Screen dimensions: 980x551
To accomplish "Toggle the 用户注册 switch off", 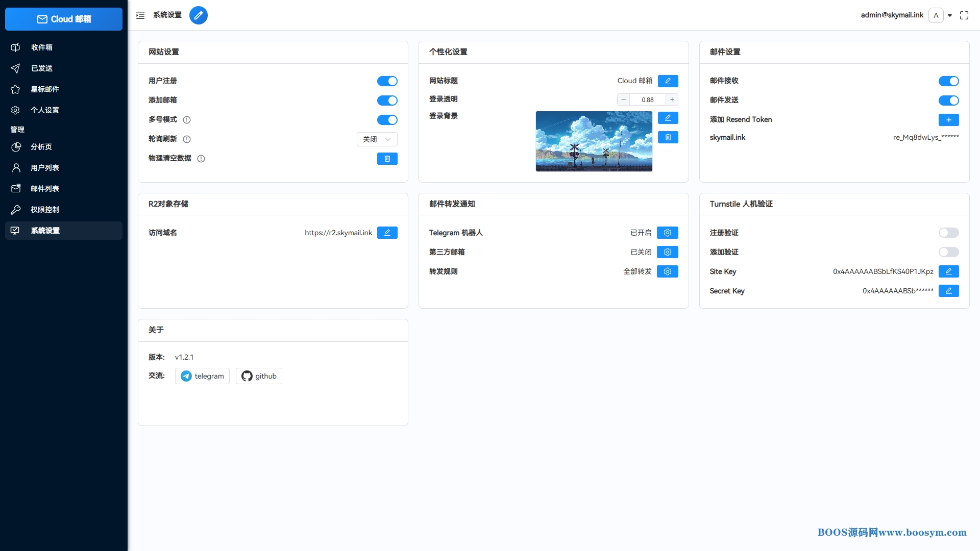I will point(387,81).
